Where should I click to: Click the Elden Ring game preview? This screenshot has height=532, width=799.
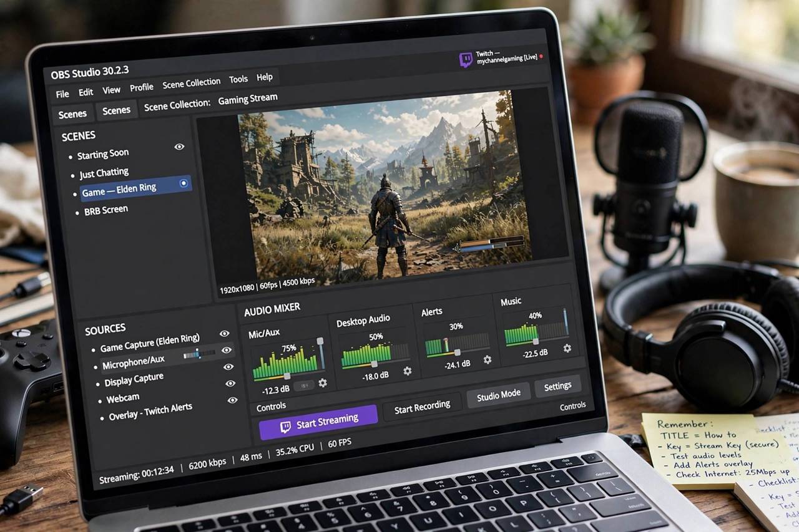[385, 189]
